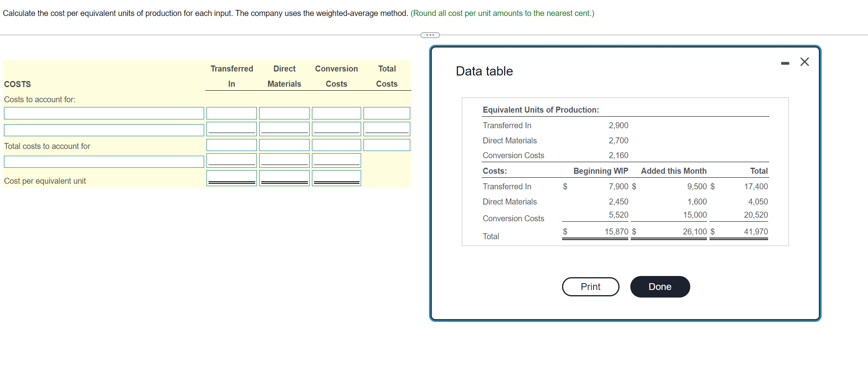Close the Data table popup window
This screenshot has width=868, height=391.
click(804, 62)
